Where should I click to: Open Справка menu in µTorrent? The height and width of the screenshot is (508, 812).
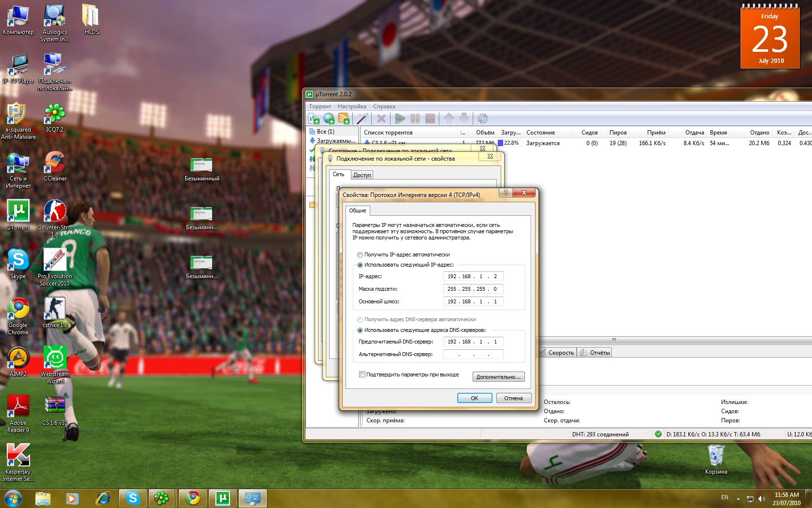point(384,106)
